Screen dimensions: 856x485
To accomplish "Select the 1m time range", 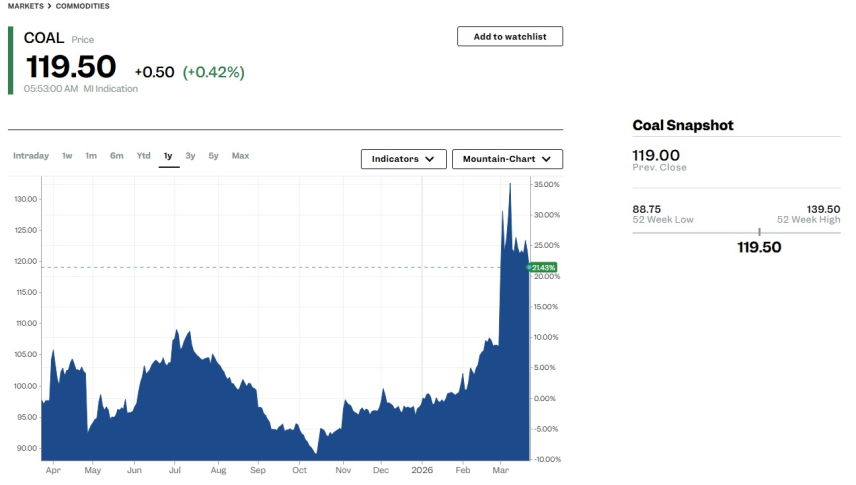I will click(x=91, y=156).
